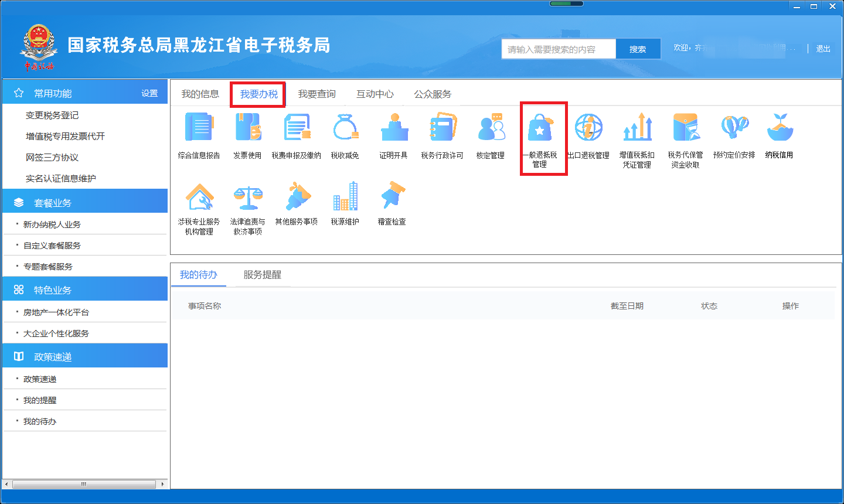Image resolution: width=844 pixels, height=504 pixels.
Task: Toggle the 特色业务 section header
Action: (x=53, y=290)
